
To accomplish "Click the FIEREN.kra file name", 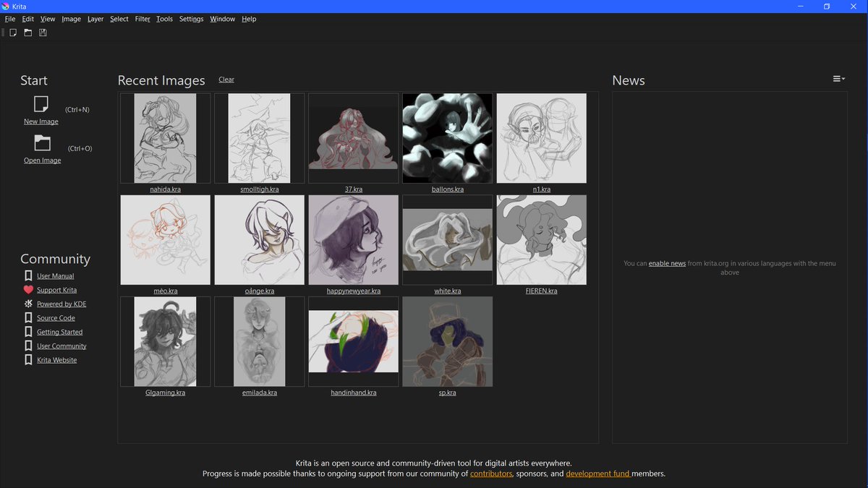I will [x=541, y=291].
